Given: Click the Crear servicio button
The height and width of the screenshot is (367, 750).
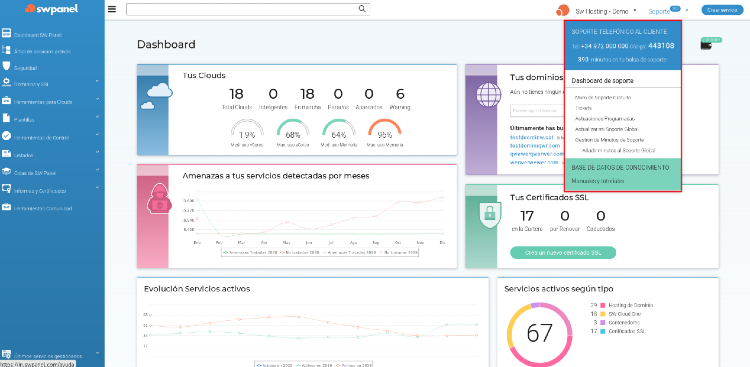Looking at the screenshot, I should coord(722,10).
